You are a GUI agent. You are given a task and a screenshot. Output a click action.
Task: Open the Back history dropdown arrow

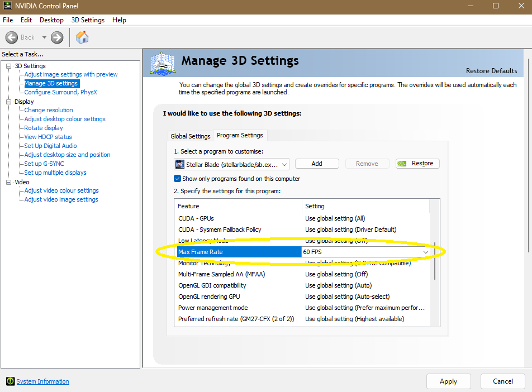44,37
